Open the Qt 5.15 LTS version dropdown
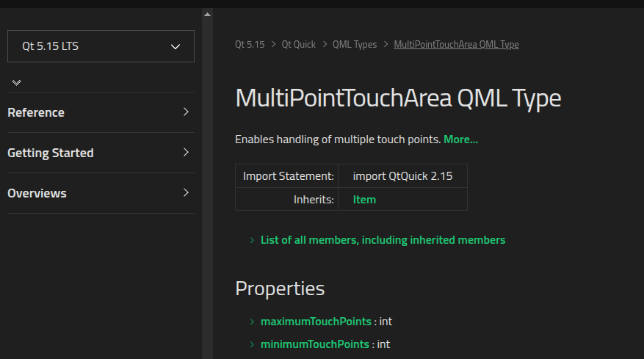The width and height of the screenshot is (644, 359). click(101, 46)
